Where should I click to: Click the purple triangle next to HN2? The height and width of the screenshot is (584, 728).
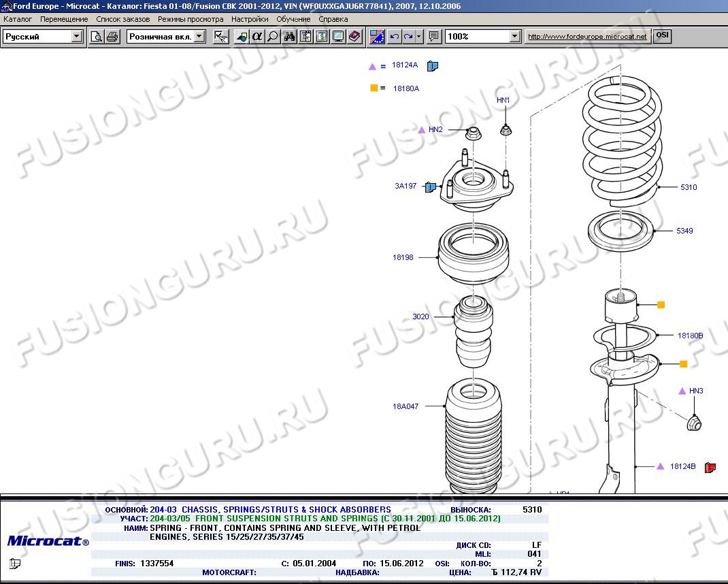point(422,130)
